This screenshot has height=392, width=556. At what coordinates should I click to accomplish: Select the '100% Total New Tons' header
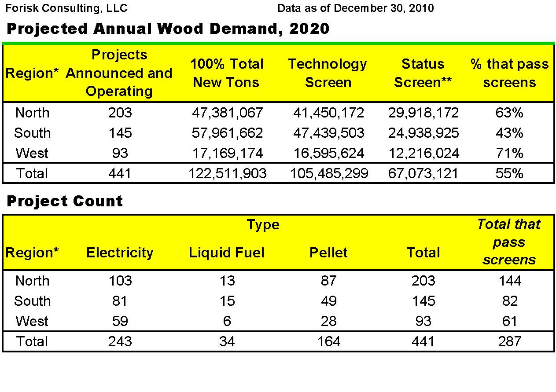[227, 73]
